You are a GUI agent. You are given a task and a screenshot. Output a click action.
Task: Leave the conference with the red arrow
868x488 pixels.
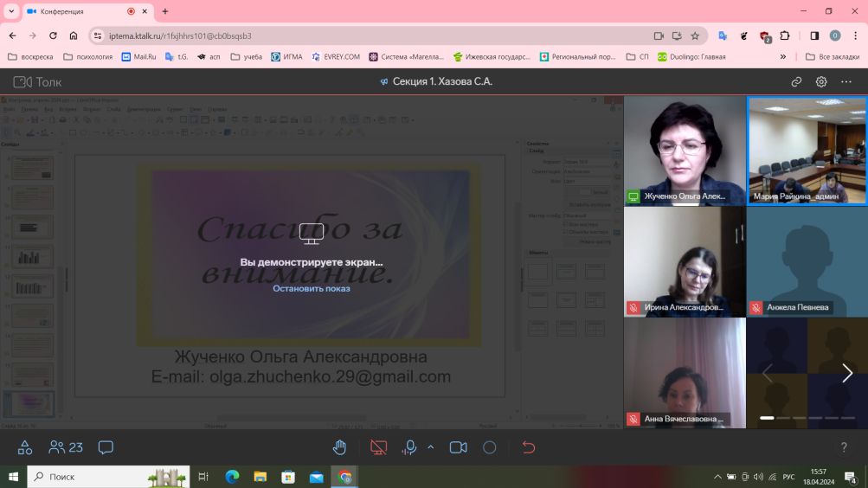coord(529,447)
